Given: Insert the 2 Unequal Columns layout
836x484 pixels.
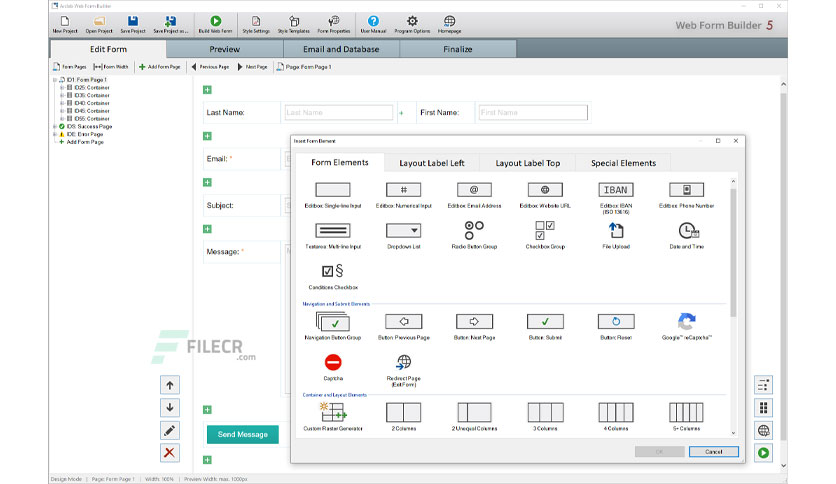Looking at the screenshot, I should pos(474,417).
